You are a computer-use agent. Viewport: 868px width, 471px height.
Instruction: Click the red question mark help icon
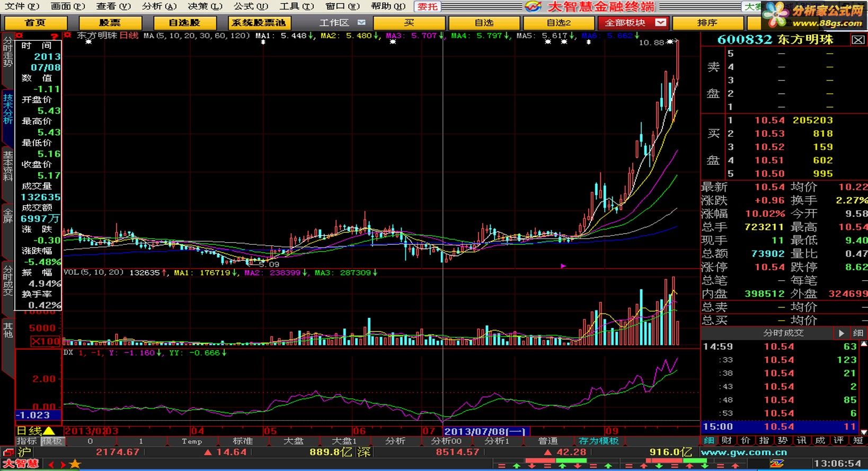(54, 36)
